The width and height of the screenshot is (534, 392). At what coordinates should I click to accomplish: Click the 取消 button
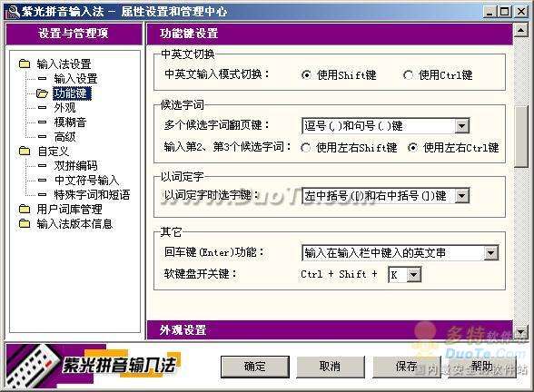pyautogui.click(x=331, y=367)
